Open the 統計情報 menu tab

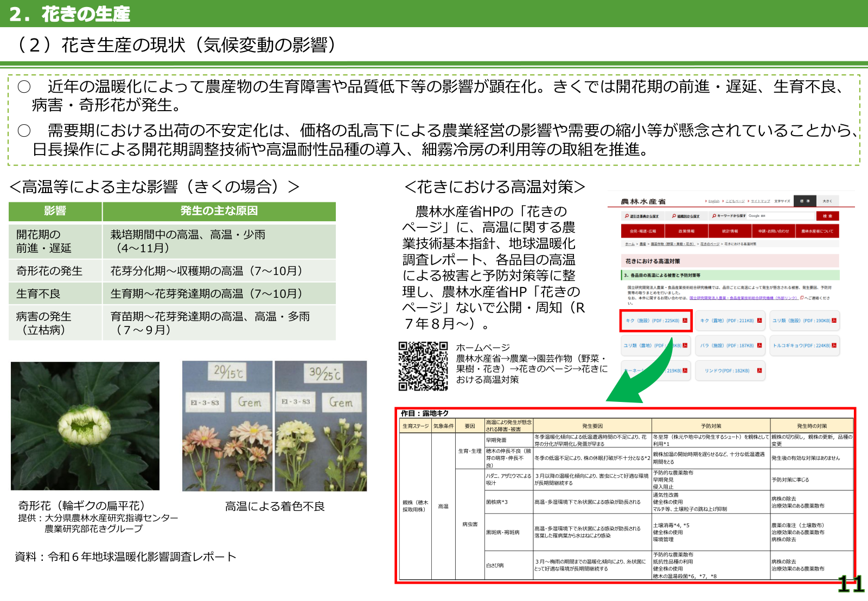click(x=730, y=231)
